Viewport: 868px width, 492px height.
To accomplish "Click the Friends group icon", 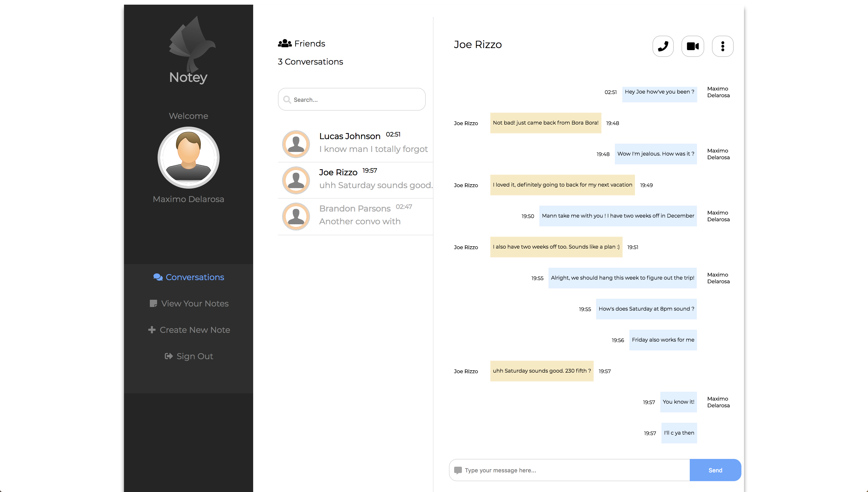I will pos(284,44).
